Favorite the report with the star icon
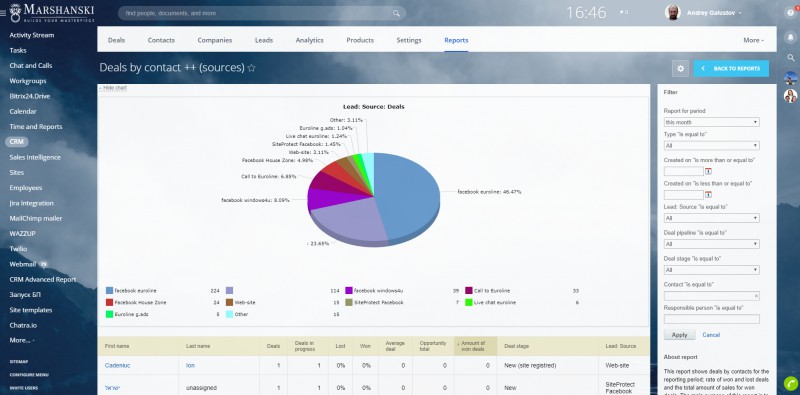This screenshot has height=395, width=800. (251, 68)
